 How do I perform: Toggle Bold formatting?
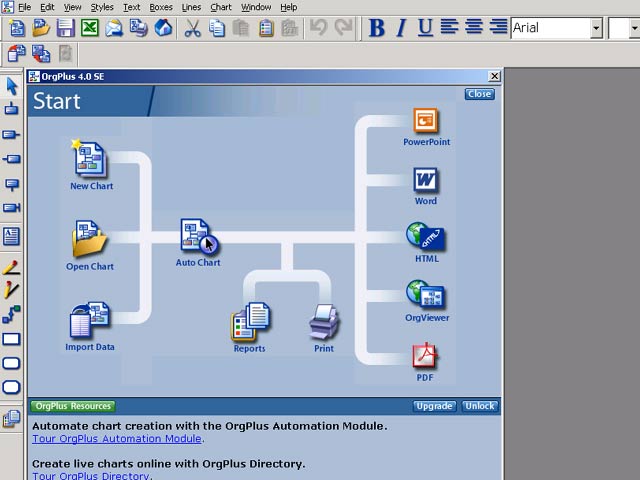(377, 28)
